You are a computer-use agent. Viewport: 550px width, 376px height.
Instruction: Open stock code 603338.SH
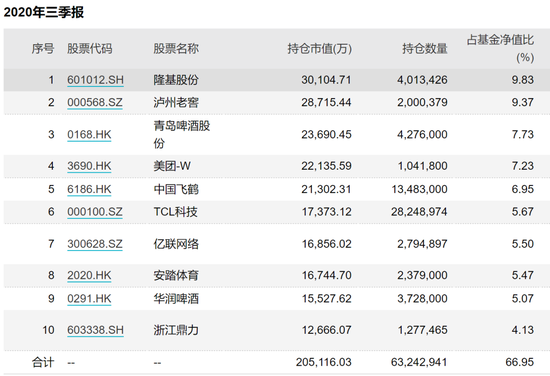(95, 330)
